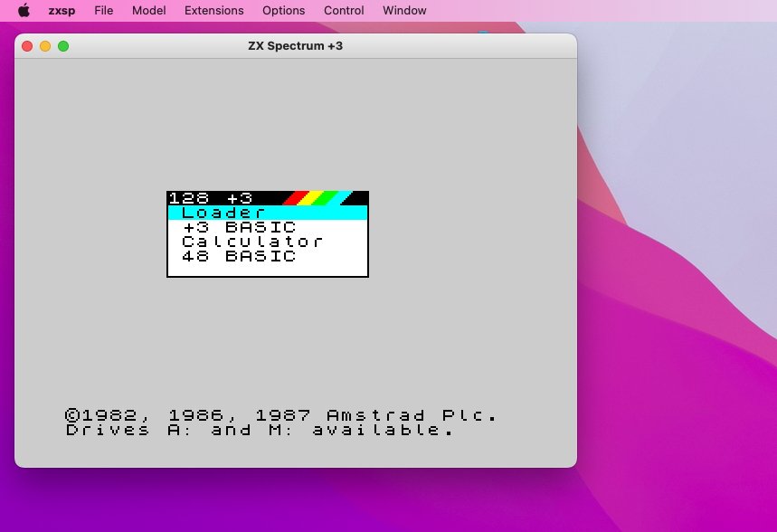This screenshot has width=777, height=532.
Task: Close the ZX Spectrum +3 window
Action: tap(27, 46)
